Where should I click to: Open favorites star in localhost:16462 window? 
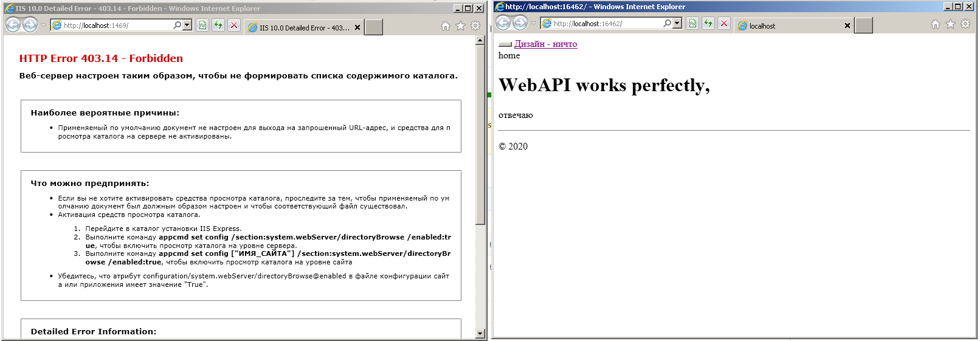tap(950, 24)
